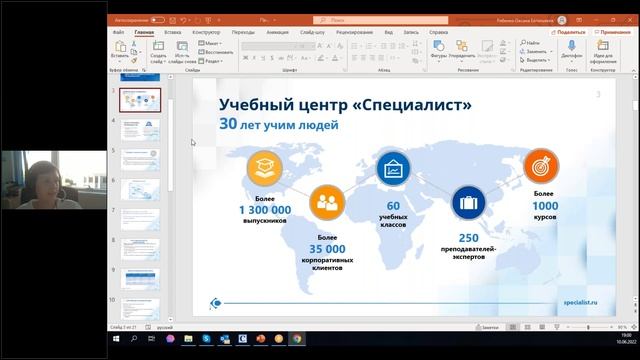Click the Вставить paste icon
Image resolution: width=640 pixels, height=360 pixels.
point(120,47)
